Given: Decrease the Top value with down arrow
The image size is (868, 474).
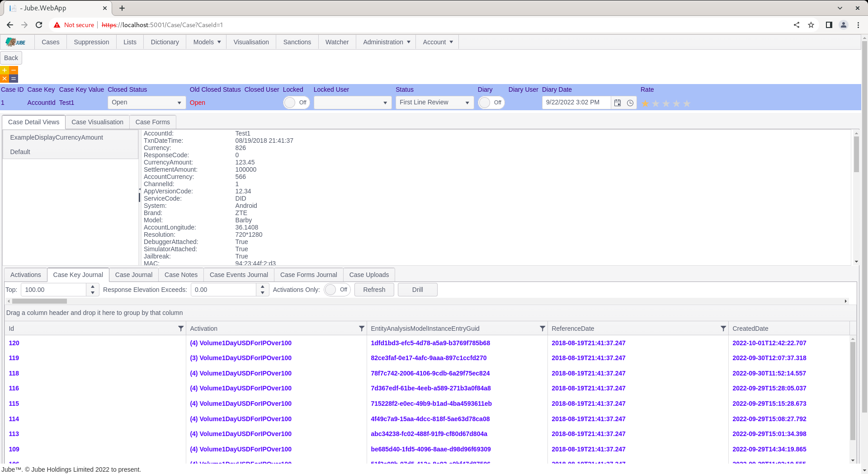Looking at the screenshot, I should coord(93,293).
